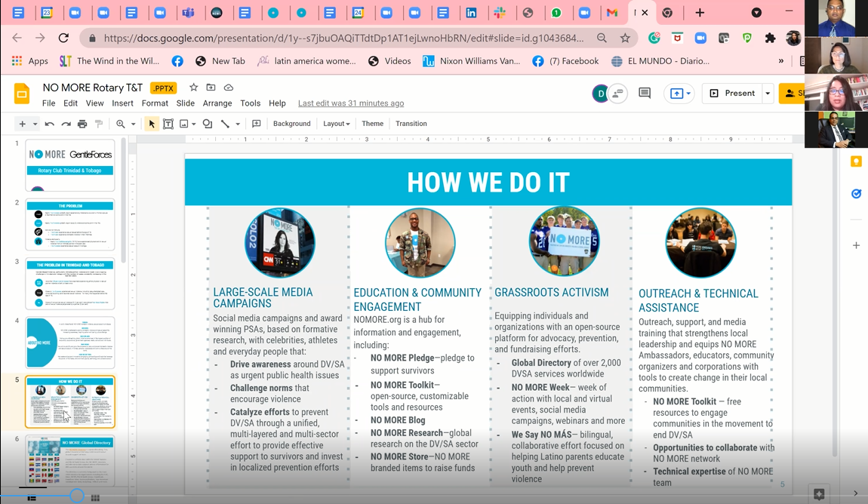Open the Arrange menu
868x504 pixels.
point(217,103)
